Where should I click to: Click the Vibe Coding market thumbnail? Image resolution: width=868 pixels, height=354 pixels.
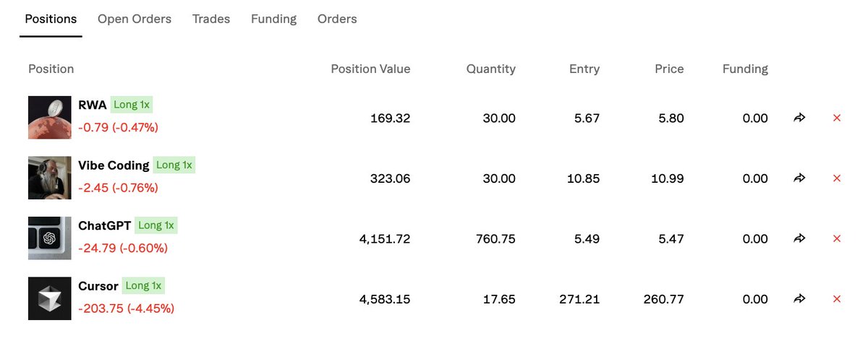50,178
